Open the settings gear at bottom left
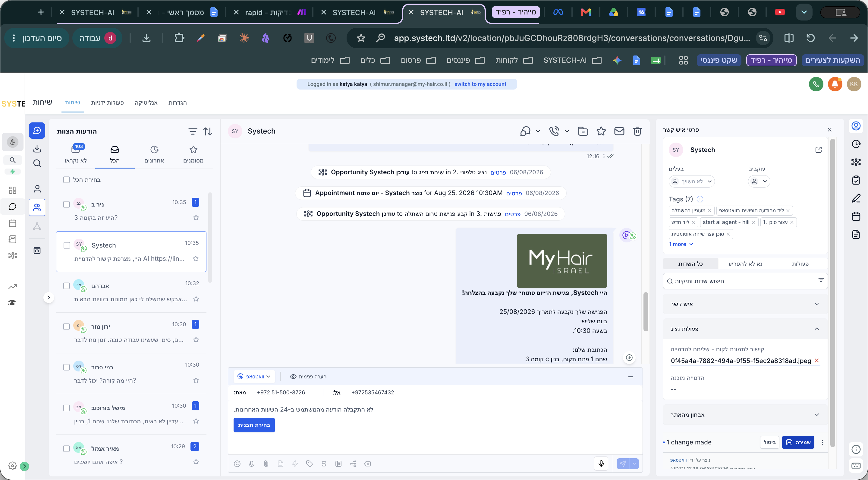 [12, 466]
